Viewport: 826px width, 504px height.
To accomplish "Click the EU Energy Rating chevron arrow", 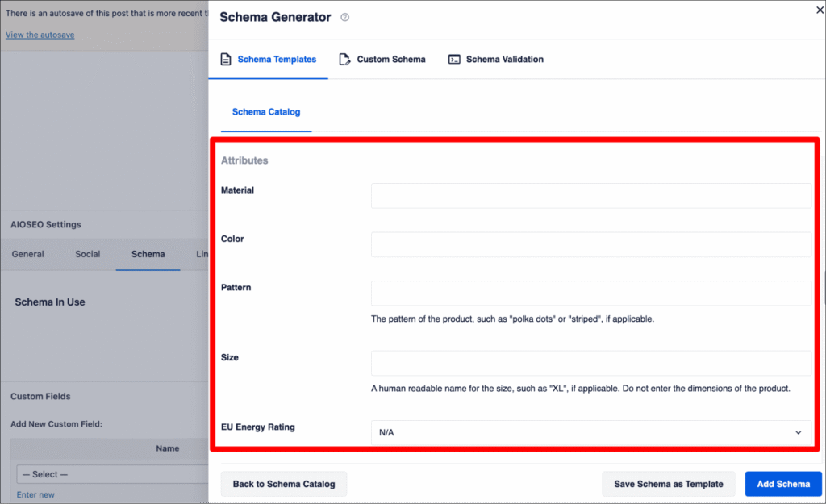I will click(798, 432).
